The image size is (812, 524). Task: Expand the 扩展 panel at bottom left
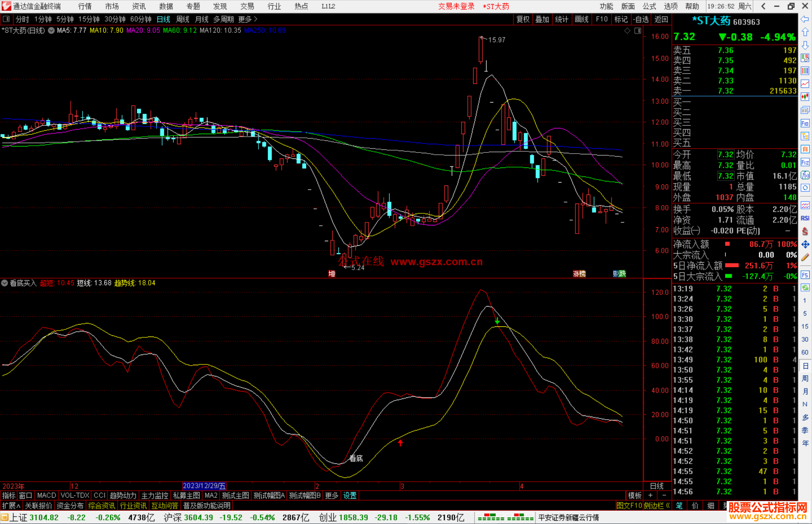coord(11,506)
